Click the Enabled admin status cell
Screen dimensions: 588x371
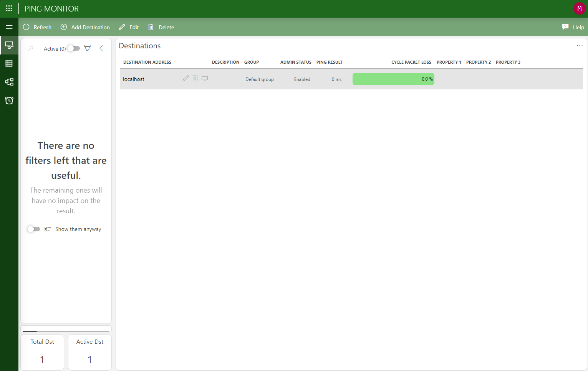coord(302,79)
